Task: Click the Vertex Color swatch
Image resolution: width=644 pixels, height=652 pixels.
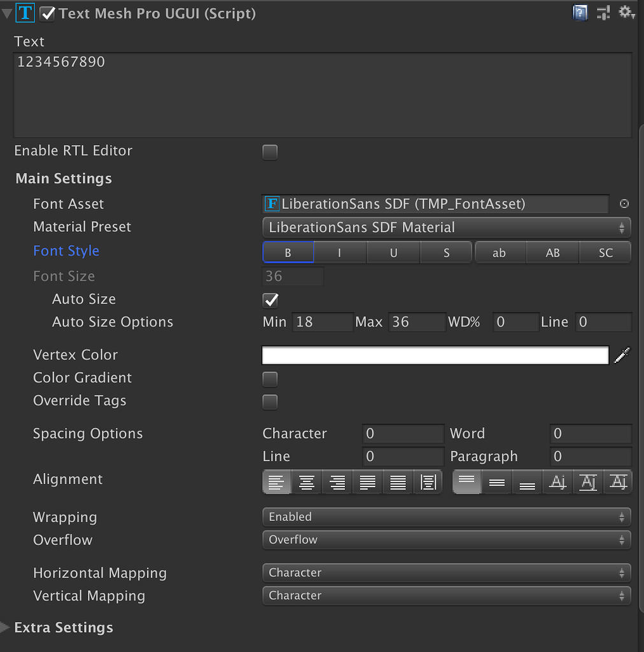Action: 435,355
